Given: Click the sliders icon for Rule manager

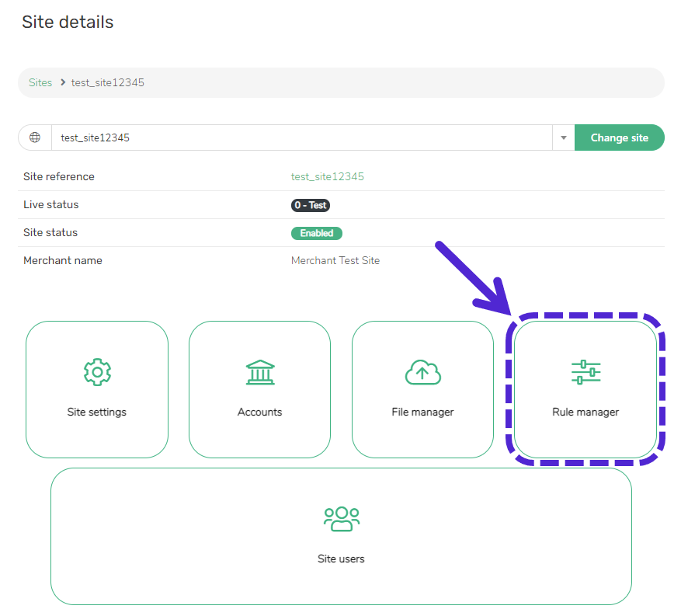Looking at the screenshot, I should 585,372.
